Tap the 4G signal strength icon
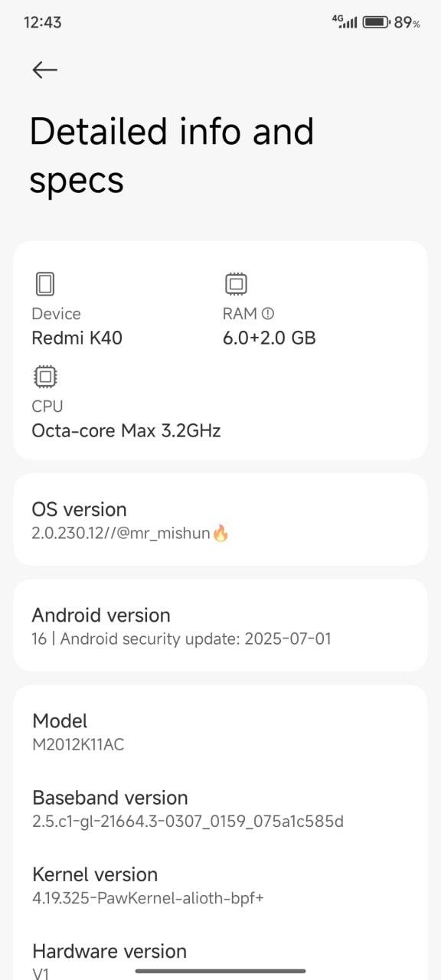The width and height of the screenshot is (441, 980). coord(345,21)
